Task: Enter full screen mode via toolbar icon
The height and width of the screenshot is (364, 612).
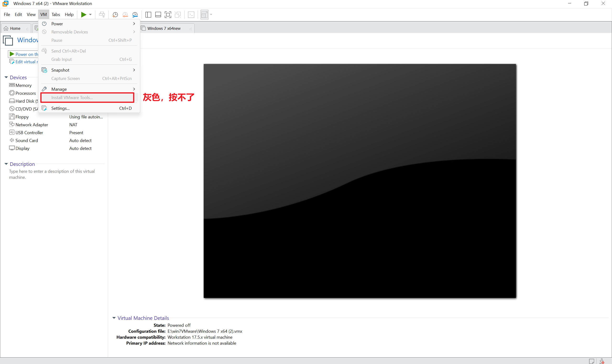Action: 168,15
